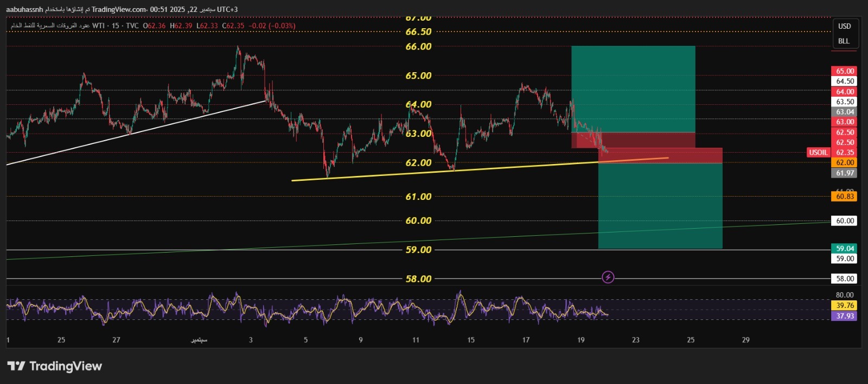Image resolution: width=868 pixels, height=384 pixels.
Task: Click the TradingView.com link in header
Action: point(118,9)
